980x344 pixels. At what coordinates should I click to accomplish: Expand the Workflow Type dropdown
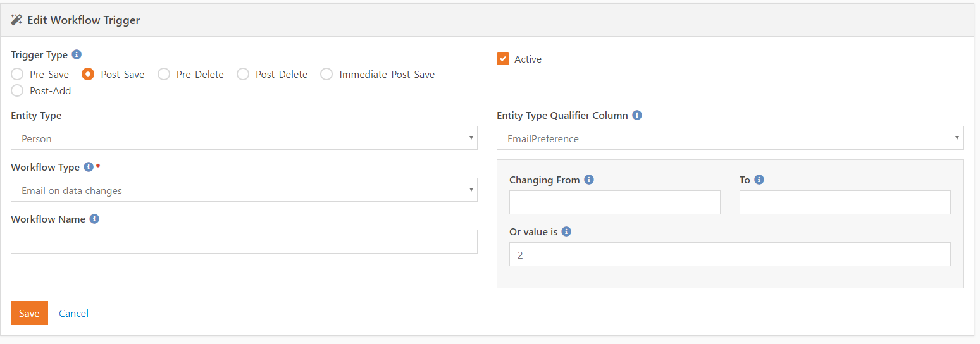pos(244,190)
